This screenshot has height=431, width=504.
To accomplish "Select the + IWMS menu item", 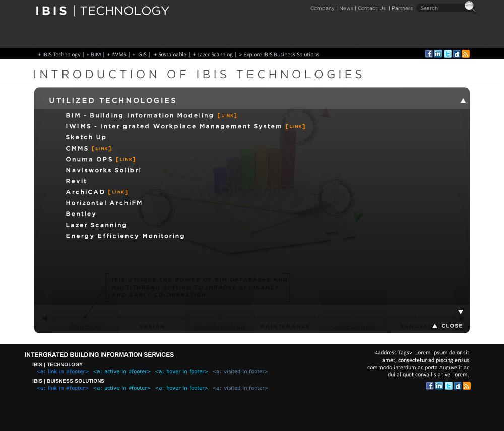I will 117,54.
